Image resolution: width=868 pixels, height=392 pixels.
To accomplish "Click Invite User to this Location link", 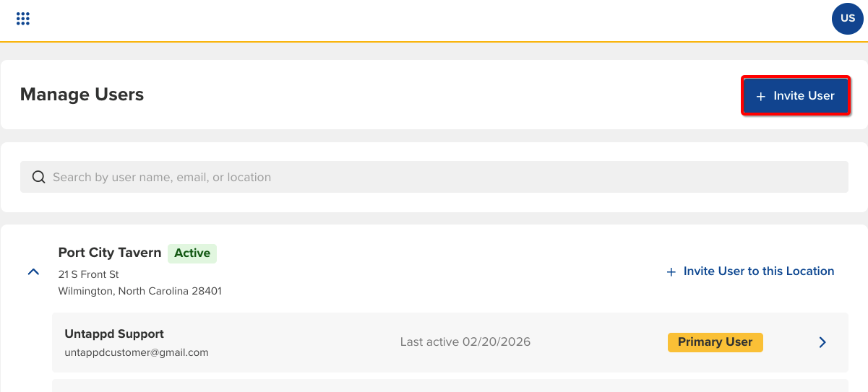I will (759, 271).
